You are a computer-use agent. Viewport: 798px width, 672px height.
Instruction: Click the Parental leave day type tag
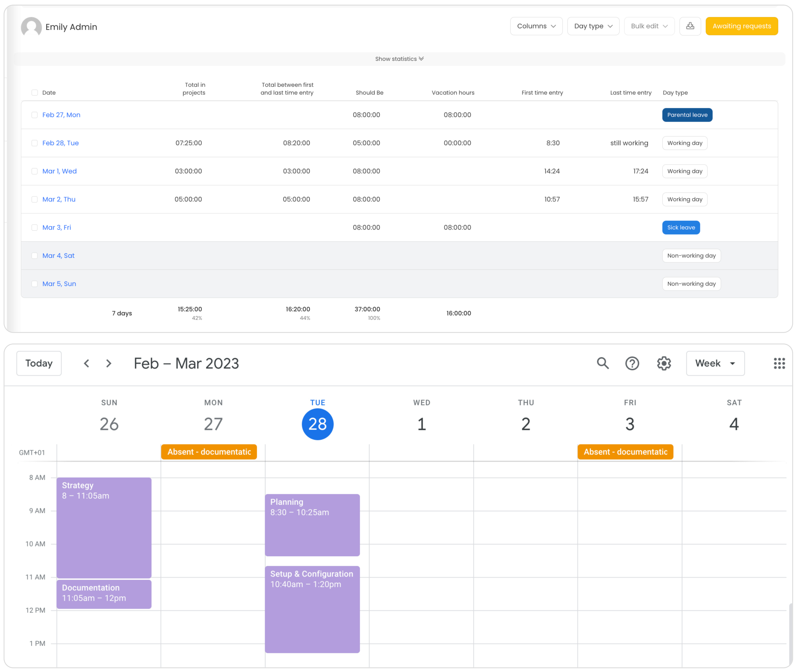click(x=687, y=115)
